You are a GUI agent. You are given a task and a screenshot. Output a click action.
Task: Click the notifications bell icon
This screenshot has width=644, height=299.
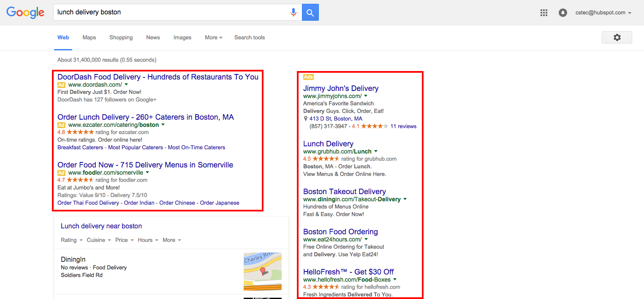pyautogui.click(x=563, y=13)
